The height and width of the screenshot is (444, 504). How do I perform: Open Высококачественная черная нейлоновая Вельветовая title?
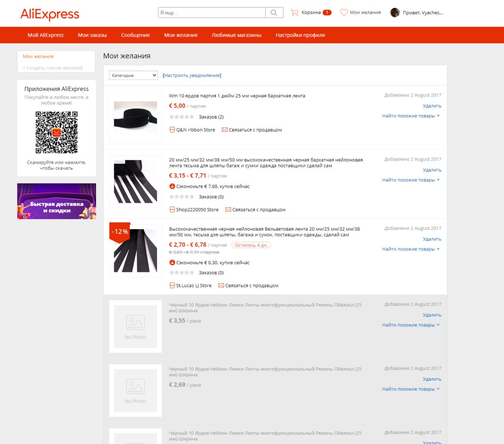pyautogui.click(x=264, y=231)
